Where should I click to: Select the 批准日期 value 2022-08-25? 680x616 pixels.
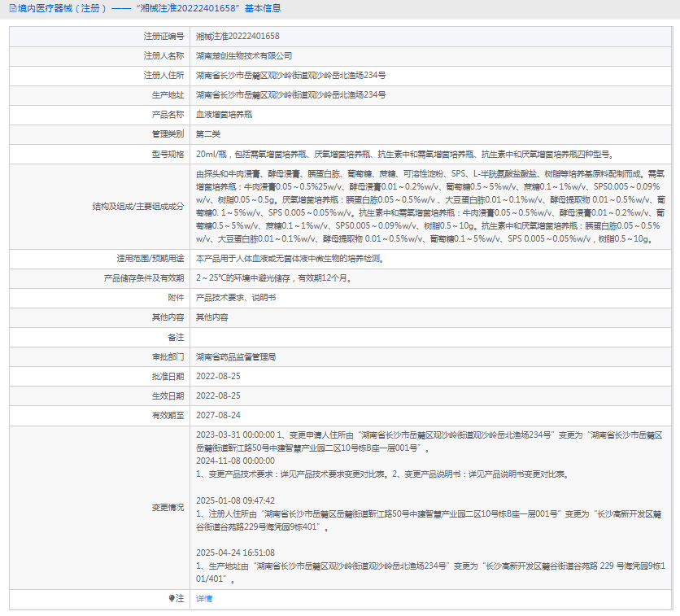tap(218, 377)
